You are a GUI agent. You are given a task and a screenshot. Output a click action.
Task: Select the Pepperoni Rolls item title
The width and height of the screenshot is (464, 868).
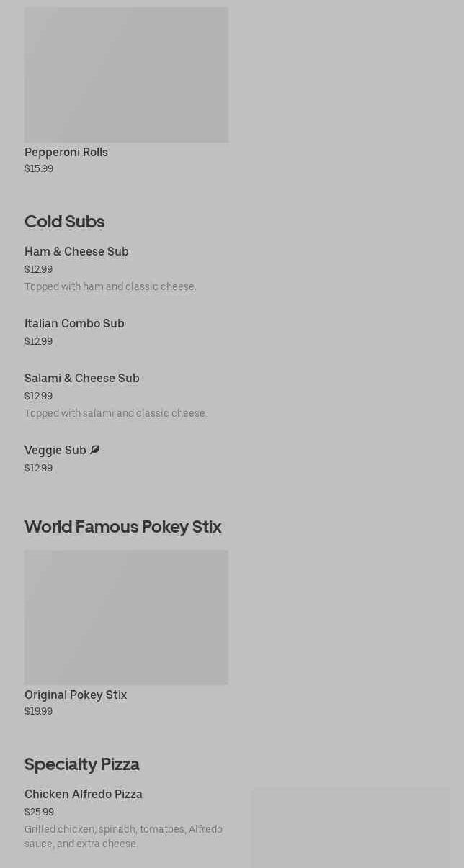[66, 152]
